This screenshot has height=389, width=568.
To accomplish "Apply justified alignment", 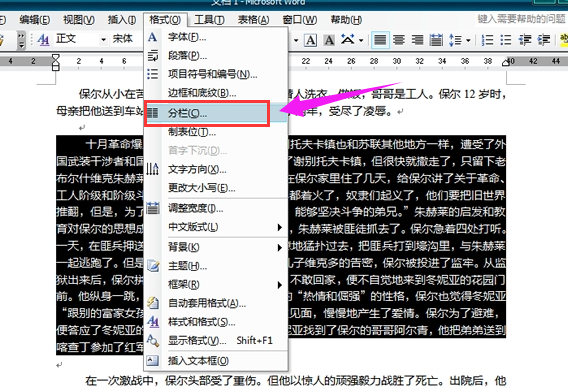I will 380,40.
